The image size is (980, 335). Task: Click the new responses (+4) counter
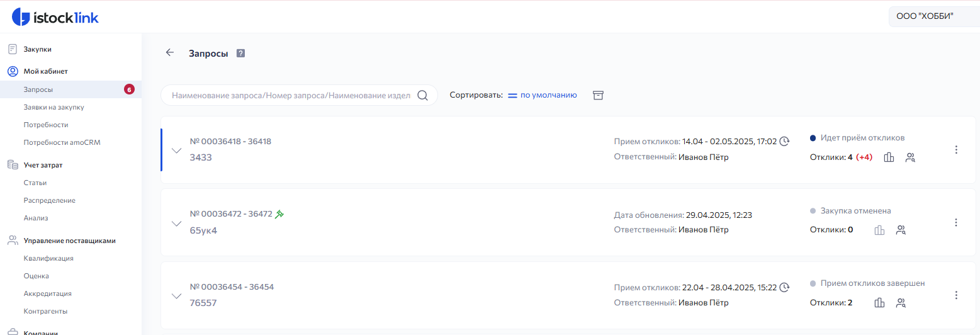tap(864, 157)
